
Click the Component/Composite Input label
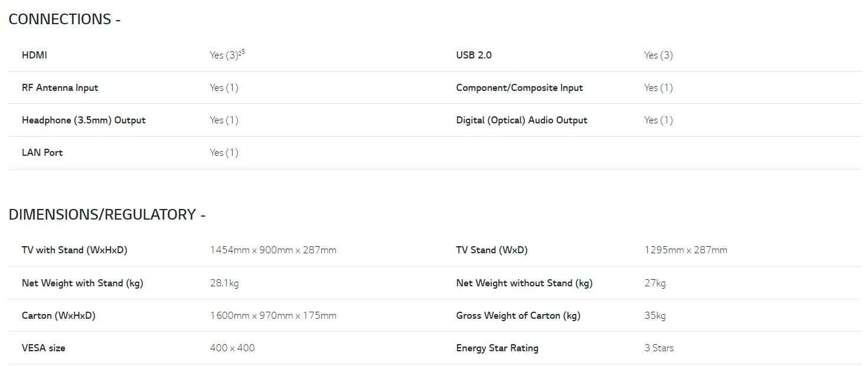pos(519,87)
